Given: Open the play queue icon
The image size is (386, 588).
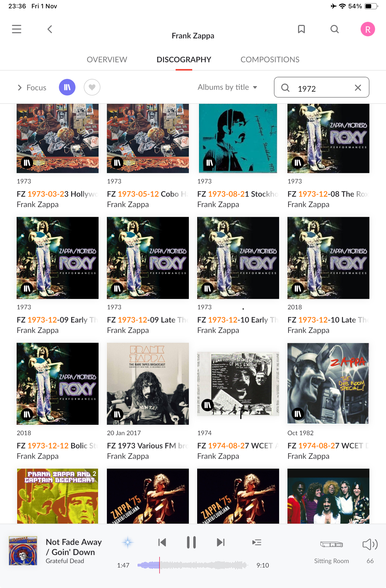Looking at the screenshot, I should tap(257, 542).
